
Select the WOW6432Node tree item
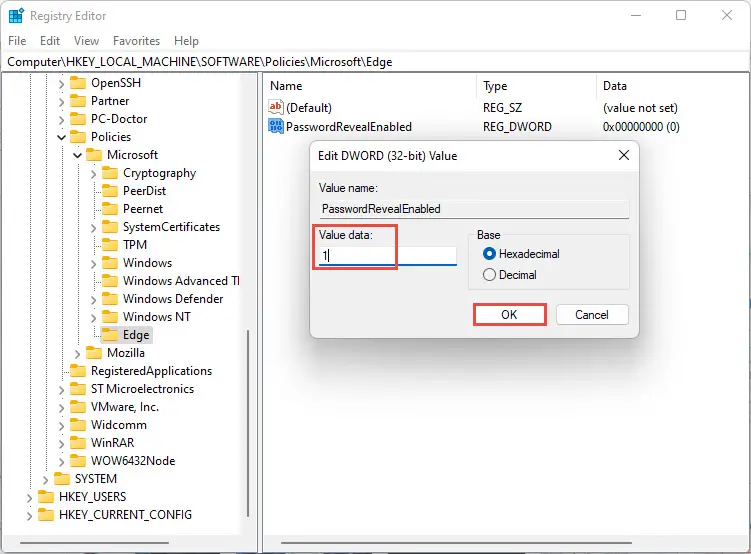133,461
